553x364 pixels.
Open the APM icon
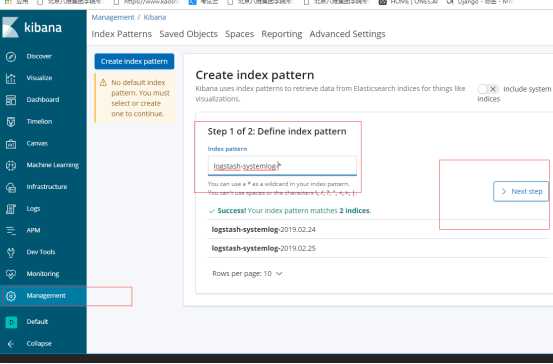click(11, 231)
